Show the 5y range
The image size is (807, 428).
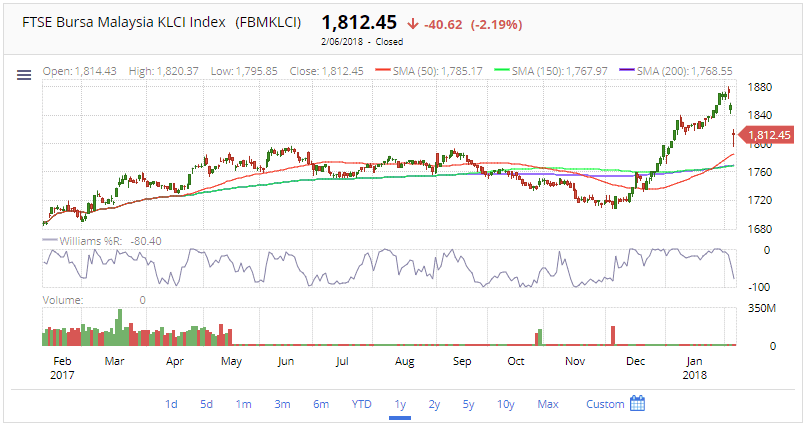(468, 404)
